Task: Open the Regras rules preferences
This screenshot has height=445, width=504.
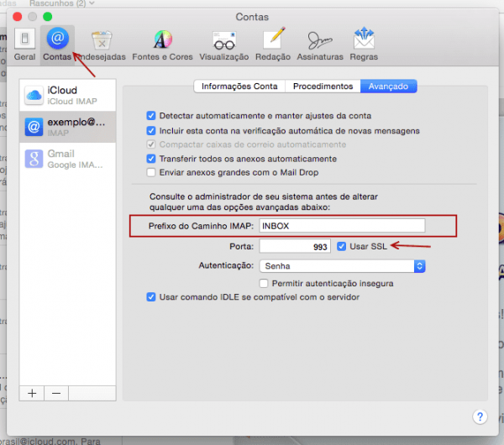Action: [364, 44]
